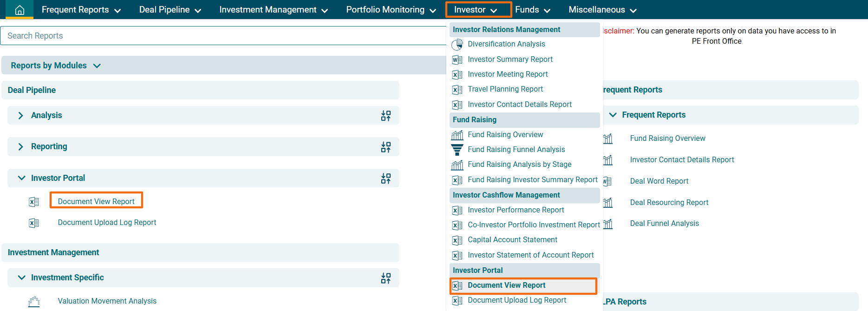Click Excel icon beside Document Upload Log Report
This screenshot has width=868, height=311.
(x=34, y=223)
